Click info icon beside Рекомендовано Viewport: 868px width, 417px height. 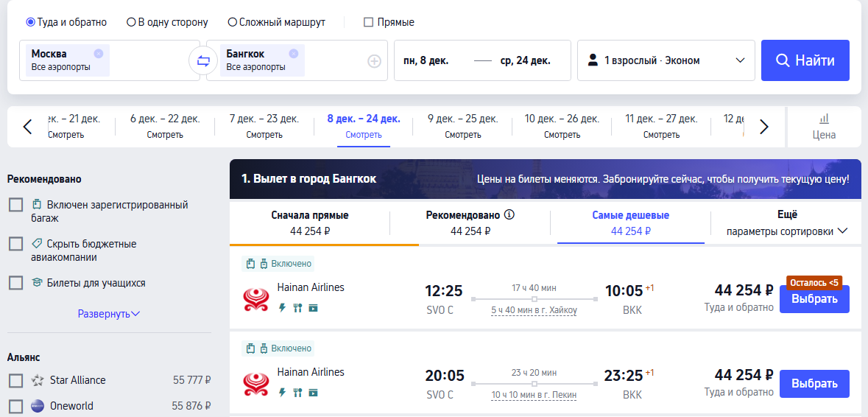509,215
